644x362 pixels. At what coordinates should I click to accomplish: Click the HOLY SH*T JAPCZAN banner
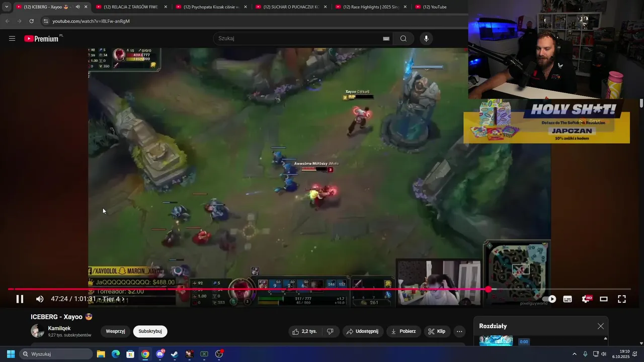point(546,121)
